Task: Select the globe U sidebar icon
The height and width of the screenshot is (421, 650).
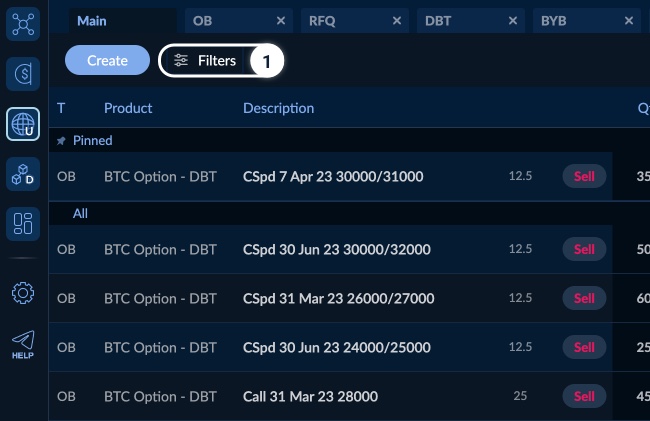Action: pos(23,124)
